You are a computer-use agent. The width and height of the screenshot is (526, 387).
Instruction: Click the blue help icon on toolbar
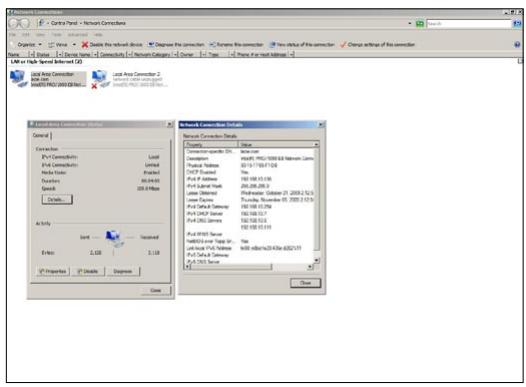click(x=517, y=44)
